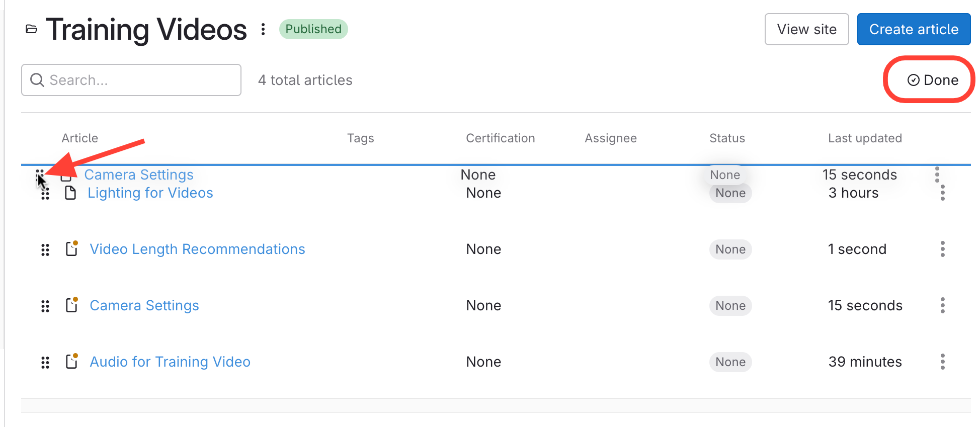Image resolution: width=980 pixels, height=427 pixels.
Task: Click the Published status badge
Action: (x=313, y=29)
